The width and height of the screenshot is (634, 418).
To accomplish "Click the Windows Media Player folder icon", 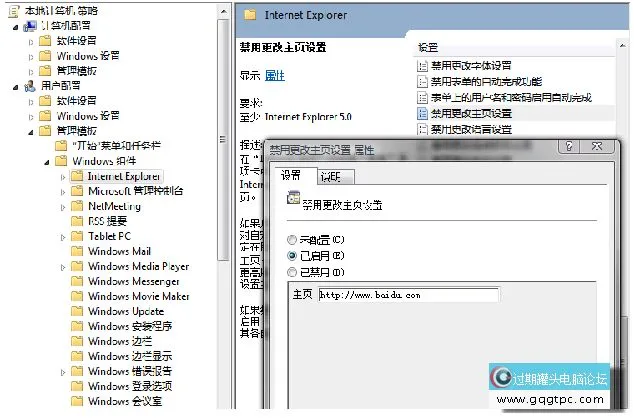I will [x=76, y=266].
